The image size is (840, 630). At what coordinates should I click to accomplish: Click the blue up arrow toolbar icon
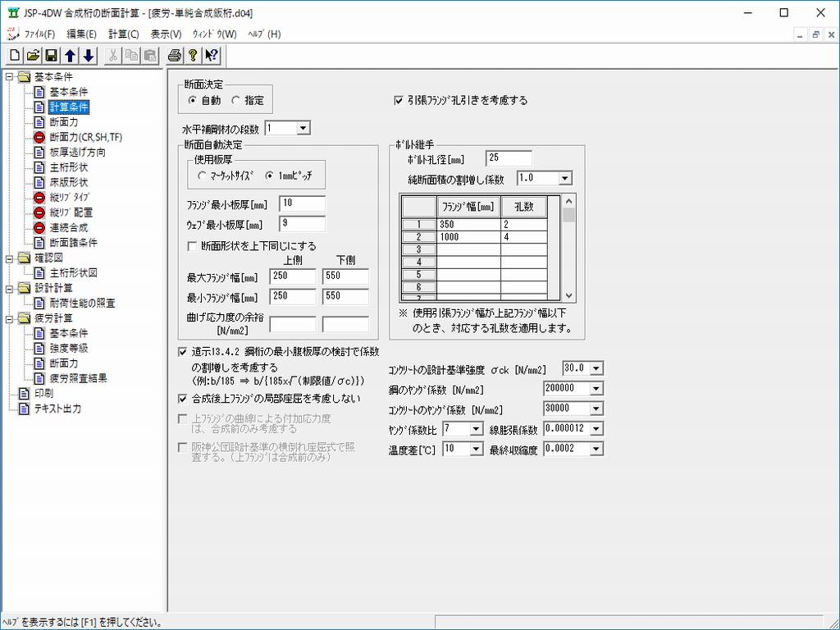tap(71, 56)
